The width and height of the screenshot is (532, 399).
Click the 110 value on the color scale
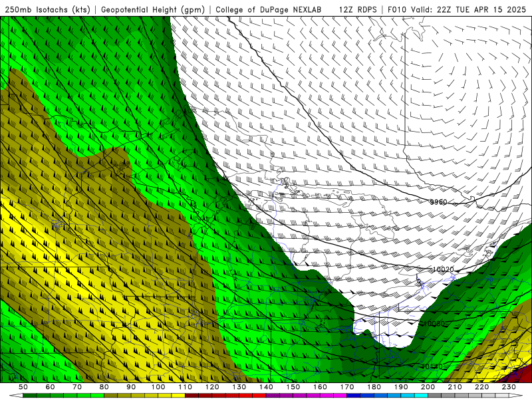[186, 387]
